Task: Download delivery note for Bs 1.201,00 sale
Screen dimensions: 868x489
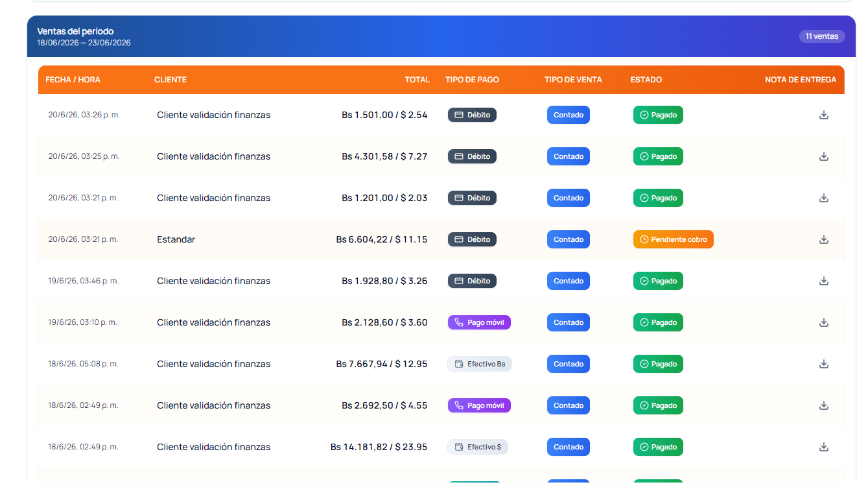Action: 824,198
